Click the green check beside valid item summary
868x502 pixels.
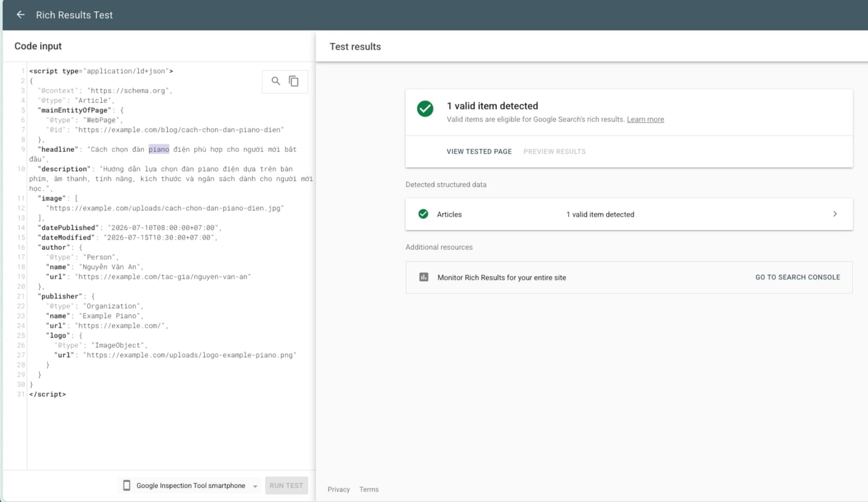tap(425, 109)
